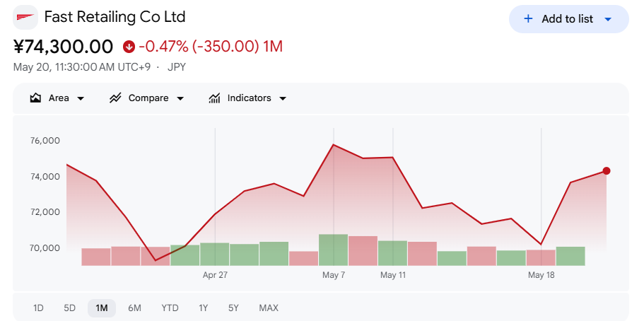Select the 5Y time range tab
This screenshot has height=321, width=644.
coord(234,308)
